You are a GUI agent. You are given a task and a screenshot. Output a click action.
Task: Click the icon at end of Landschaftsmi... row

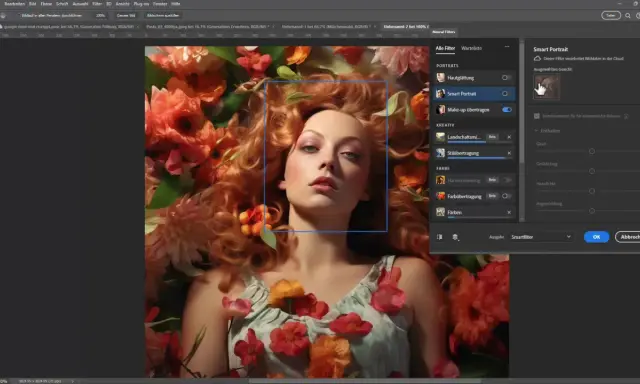tap(509, 137)
